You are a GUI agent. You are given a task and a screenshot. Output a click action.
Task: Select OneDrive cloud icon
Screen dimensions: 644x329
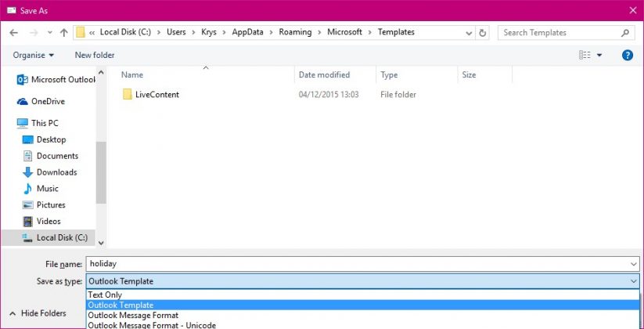point(23,102)
